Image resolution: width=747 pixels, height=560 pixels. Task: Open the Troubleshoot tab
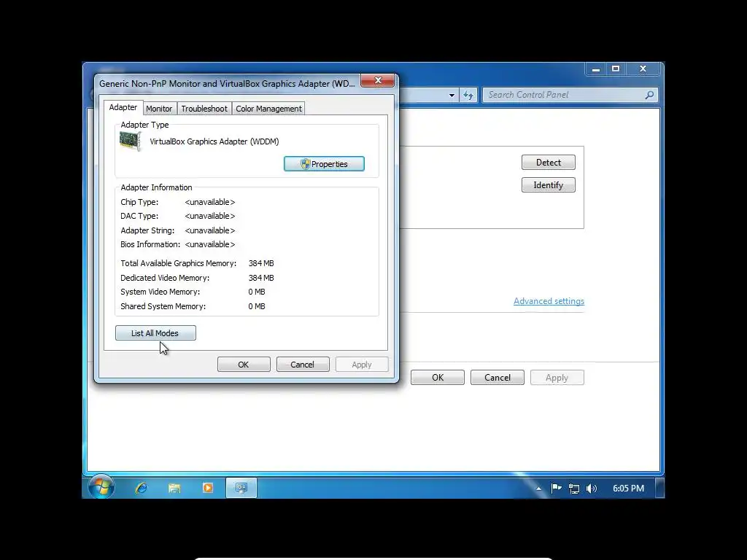pos(204,109)
